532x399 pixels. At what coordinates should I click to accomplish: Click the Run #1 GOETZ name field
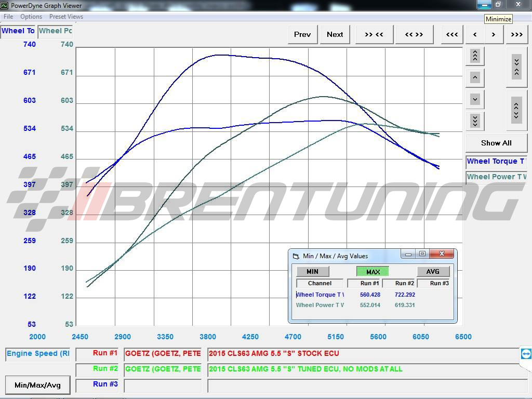click(x=163, y=353)
